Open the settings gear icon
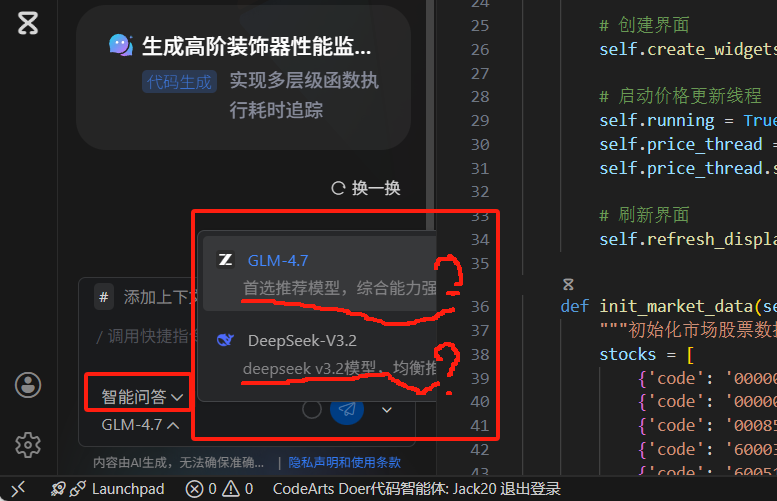This screenshot has height=501, width=777. [x=28, y=445]
